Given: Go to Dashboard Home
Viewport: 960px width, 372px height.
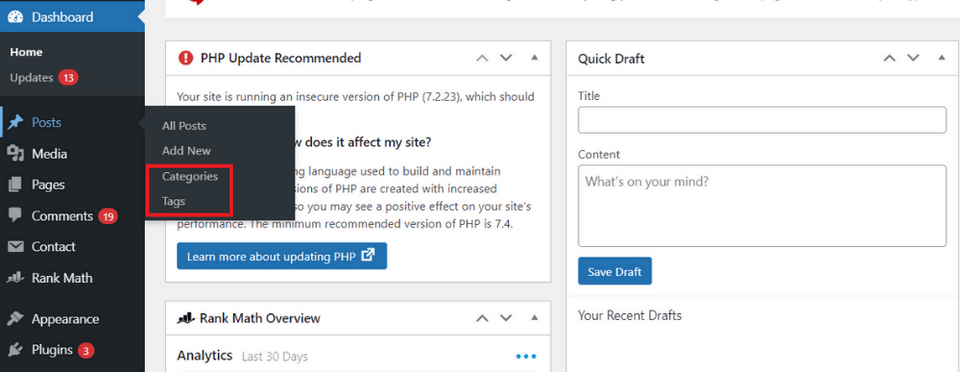Looking at the screenshot, I should point(26,53).
